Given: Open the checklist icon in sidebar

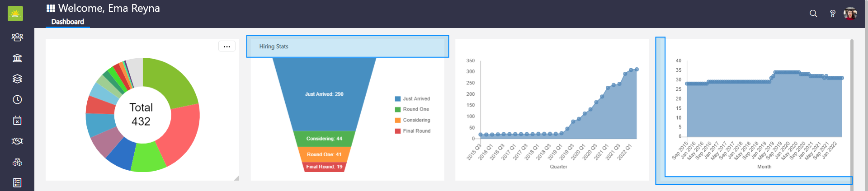Looking at the screenshot, I should (x=17, y=182).
